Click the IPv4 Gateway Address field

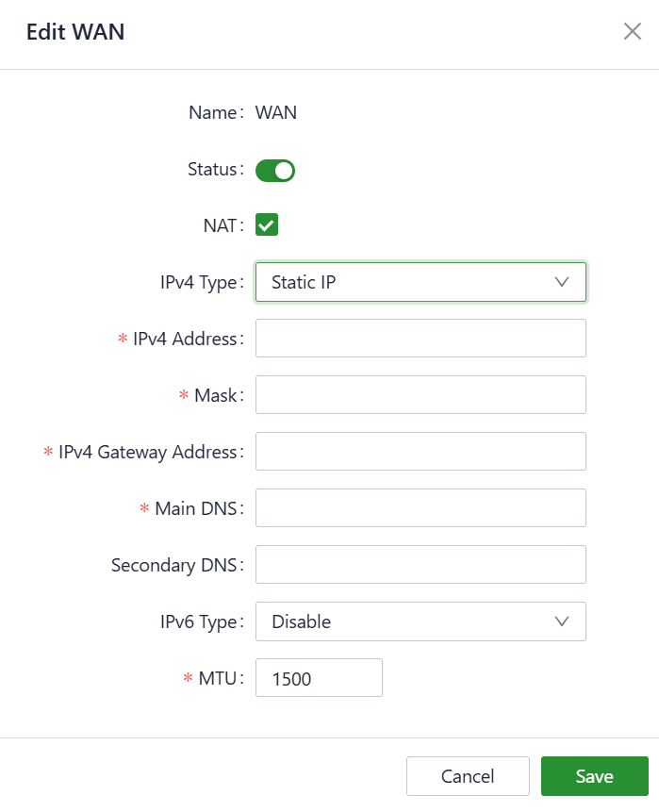[x=420, y=452]
